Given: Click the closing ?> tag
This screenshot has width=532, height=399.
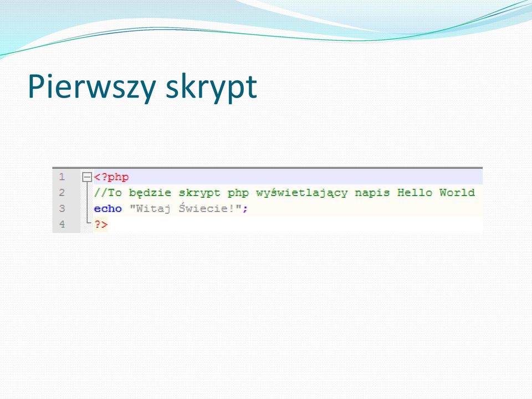Looking at the screenshot, I should pos(101,224).
